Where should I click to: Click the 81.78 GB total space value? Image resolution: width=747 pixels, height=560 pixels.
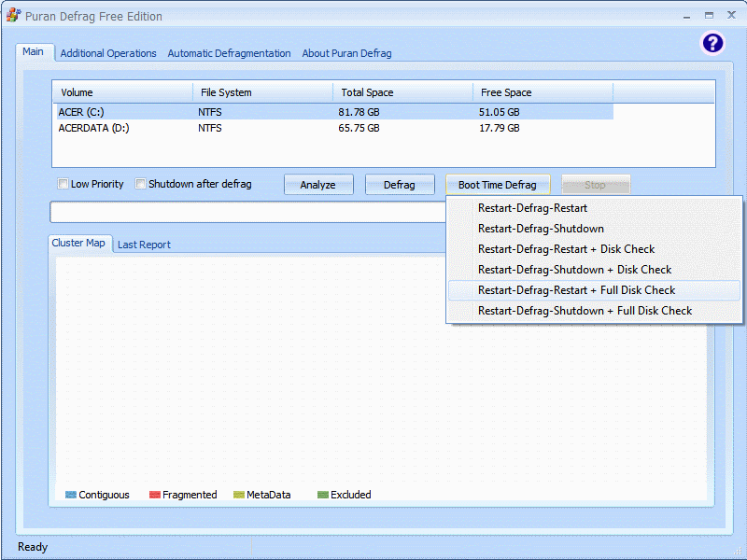pyautogui.click(x=359, y=112)
